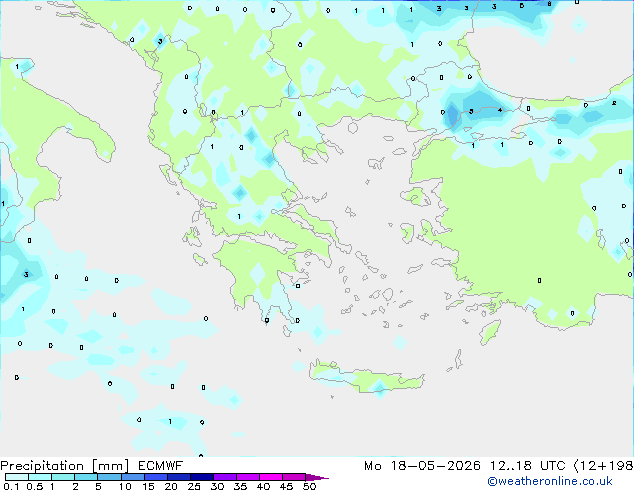Pick the 1–2 mm legend color box
The height and width of the screenshot is (490, 634).
pos(63,477)
